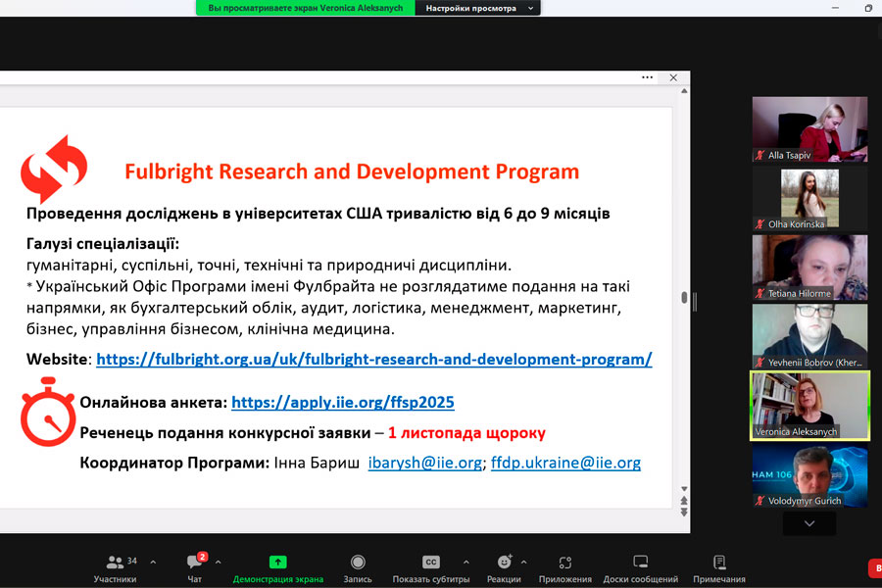
Task: Open the Чат chat panel
Action: [x=194, y=567]
